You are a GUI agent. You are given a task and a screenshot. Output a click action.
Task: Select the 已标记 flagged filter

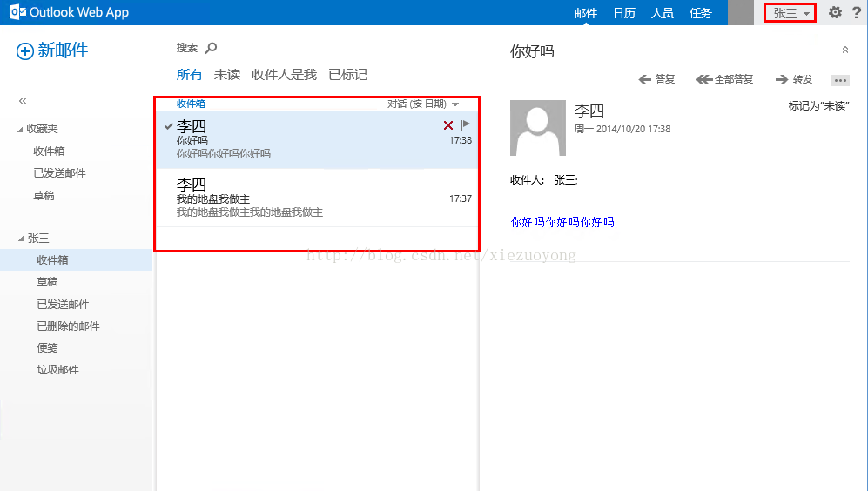[347, 75]
